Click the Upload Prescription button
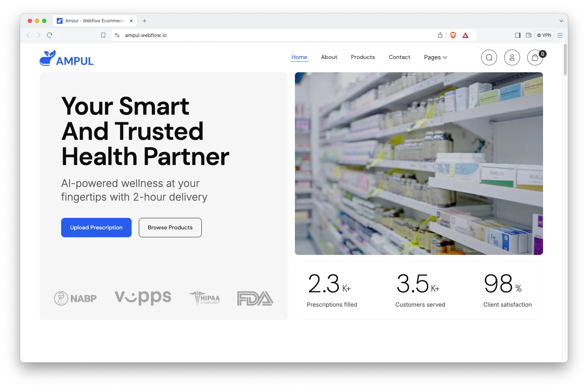 point(96,228)
